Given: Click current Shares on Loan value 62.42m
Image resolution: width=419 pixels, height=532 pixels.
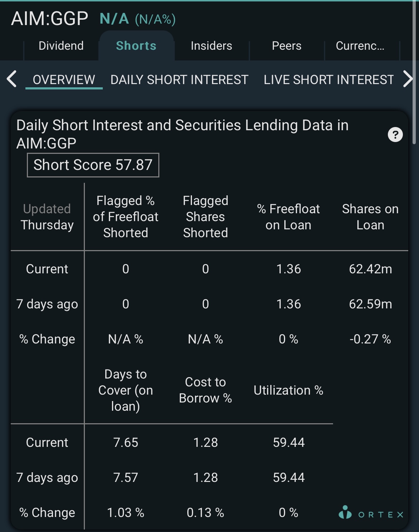Looking at the screenshot, I should (370, 269).
